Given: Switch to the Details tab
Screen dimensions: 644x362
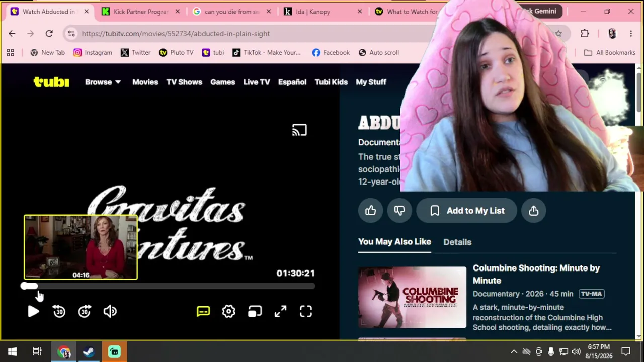Looking at the screenshot, I should 457,242.
